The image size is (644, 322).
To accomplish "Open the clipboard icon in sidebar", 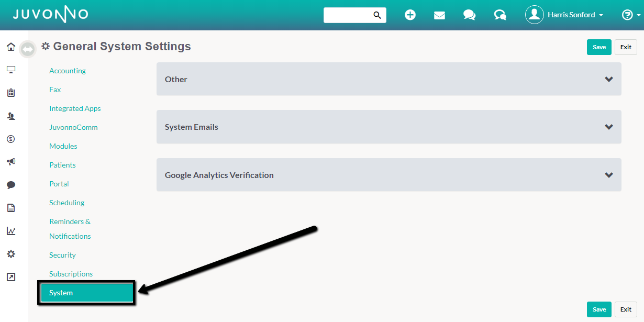I will (10, 93).
